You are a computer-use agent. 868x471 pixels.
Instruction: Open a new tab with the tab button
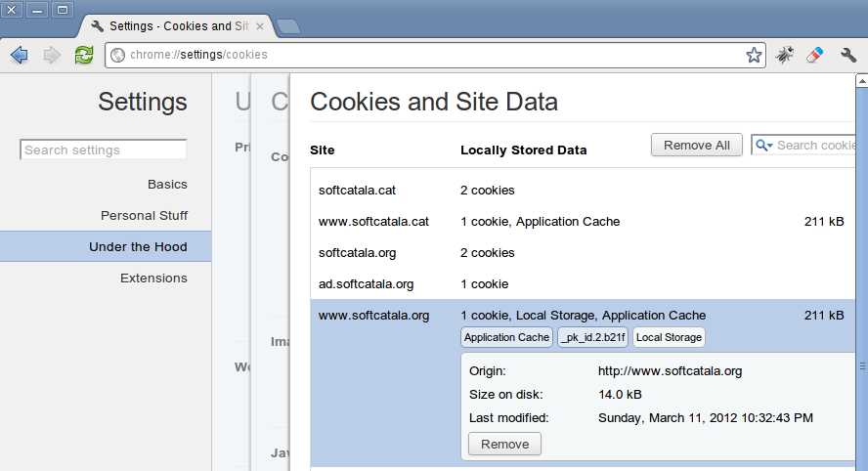pyautogui.click(x=287, y=26)
